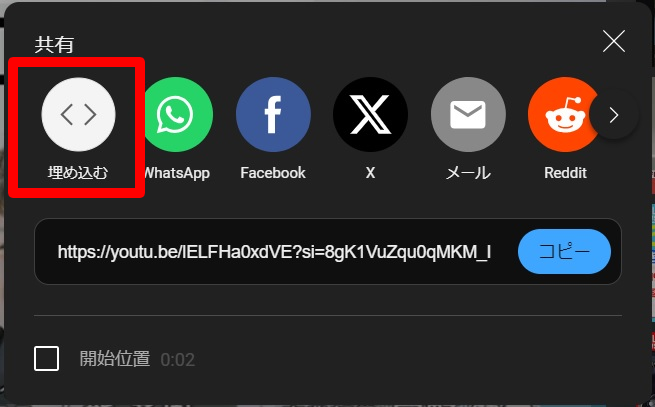Image resolution: width=655 pixels, height=407 pixels.
Task: Click the メール text label
Action: coord(468,173)
